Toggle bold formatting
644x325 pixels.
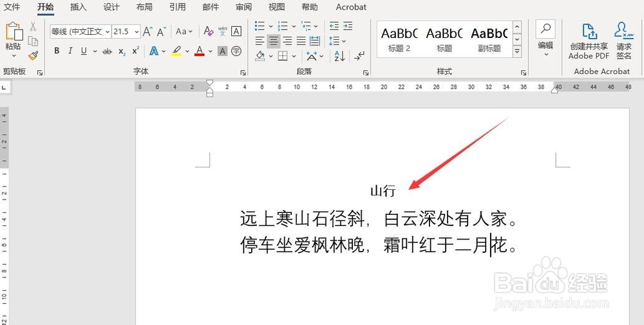click(57, 51)
